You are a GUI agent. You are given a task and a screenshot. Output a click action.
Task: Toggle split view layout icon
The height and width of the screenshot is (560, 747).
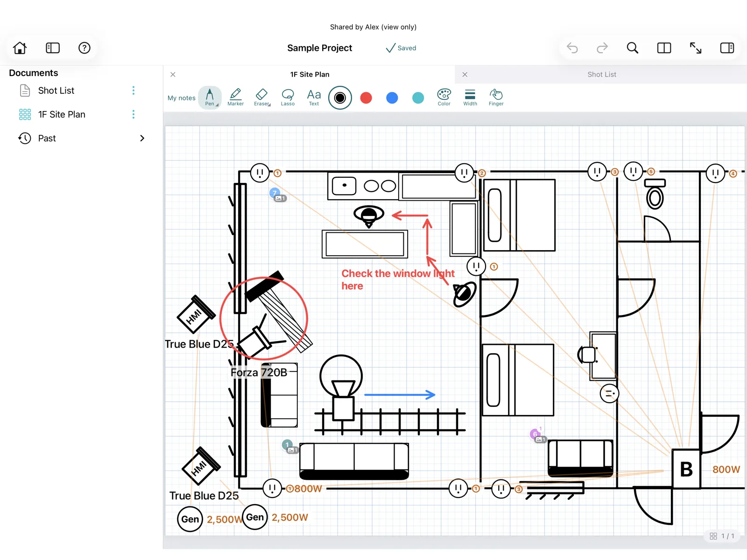tap(664, 48)
